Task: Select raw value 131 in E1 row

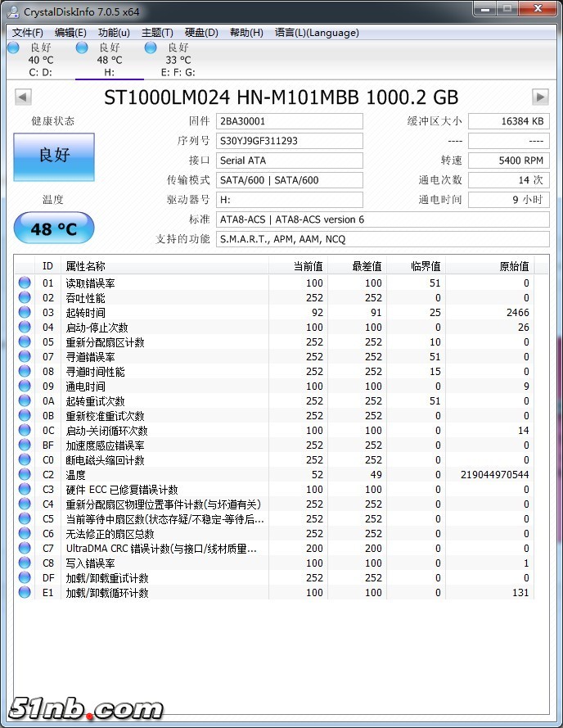Action: point(520,592)
